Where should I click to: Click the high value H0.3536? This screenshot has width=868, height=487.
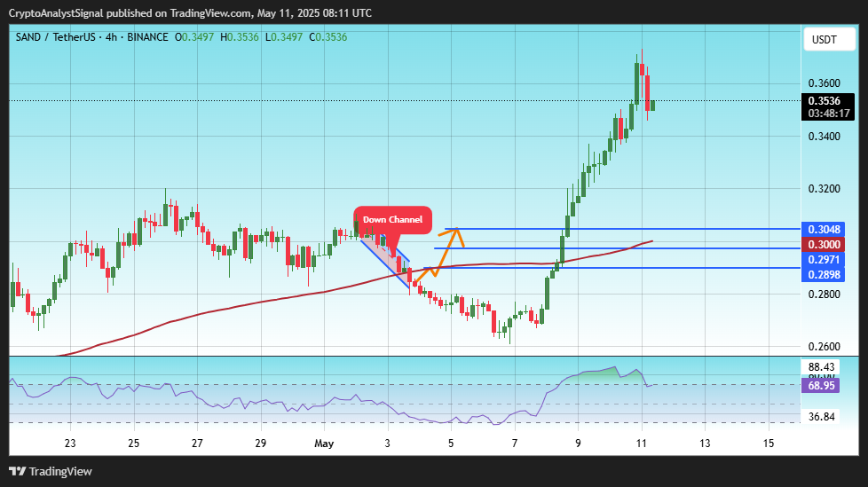pyautogui.click(x=239, y=37)
